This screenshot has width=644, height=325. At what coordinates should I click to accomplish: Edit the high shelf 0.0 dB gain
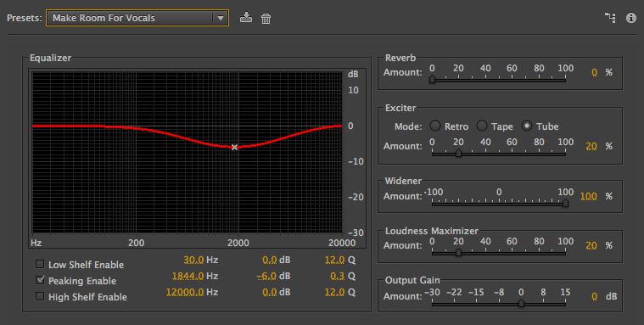tap(270, 292)
